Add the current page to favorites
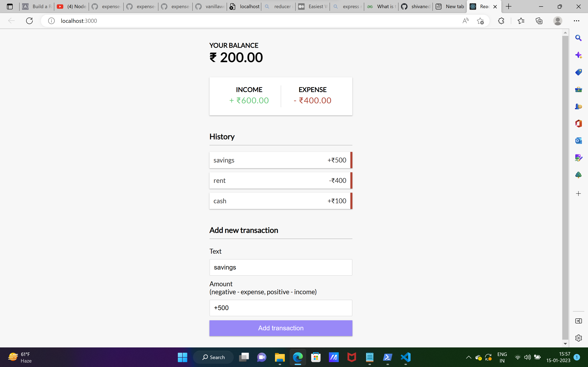Viewport: 588px width, 367px height. (481, 21)
